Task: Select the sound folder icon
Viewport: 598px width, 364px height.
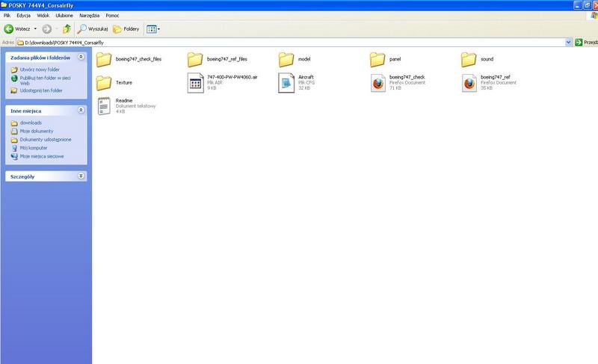Action: point(469,60)
